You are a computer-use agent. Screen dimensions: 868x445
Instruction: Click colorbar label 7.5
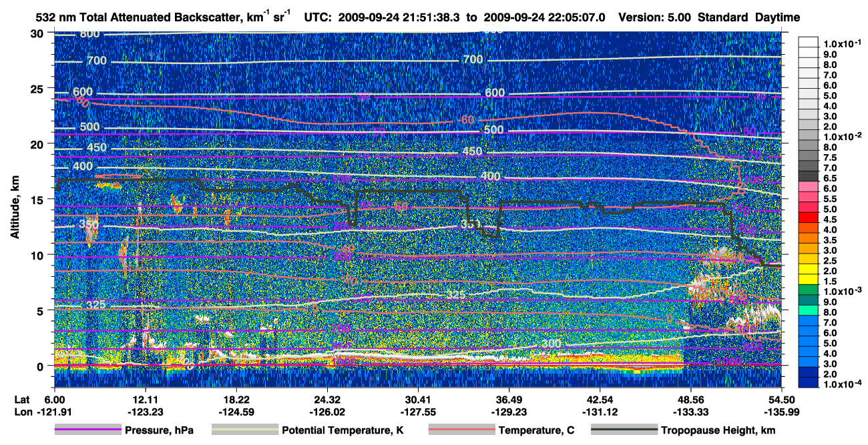coord(831,157)
